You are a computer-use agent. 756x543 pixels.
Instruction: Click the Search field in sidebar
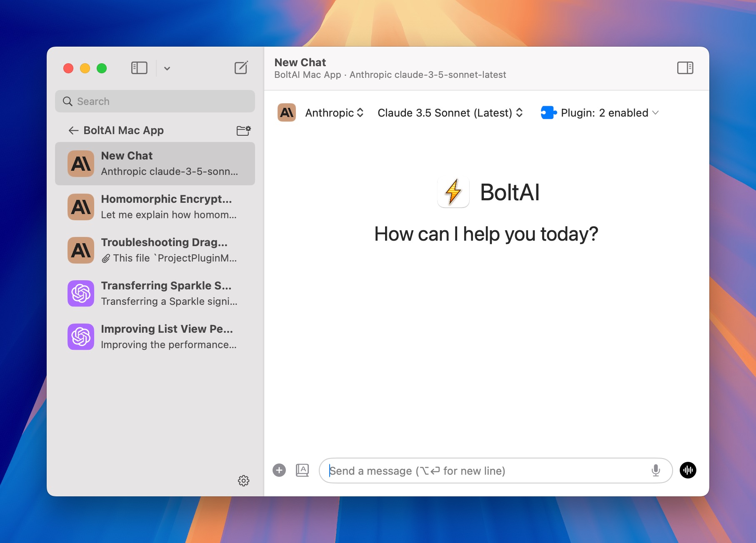tap(155, 101)
